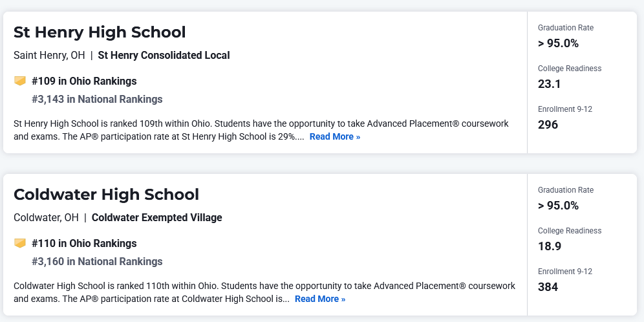
Task: Open Coldwater Exempted Village district link
Action: [156, 218]
